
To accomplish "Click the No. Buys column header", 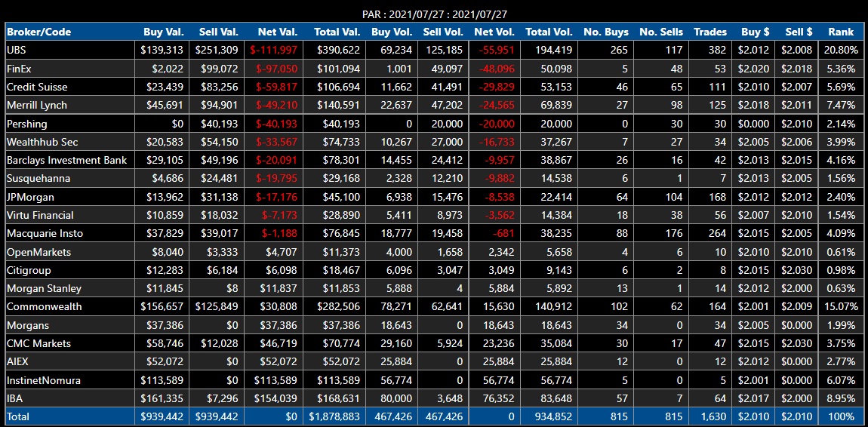I will click(x=605, y=32).
